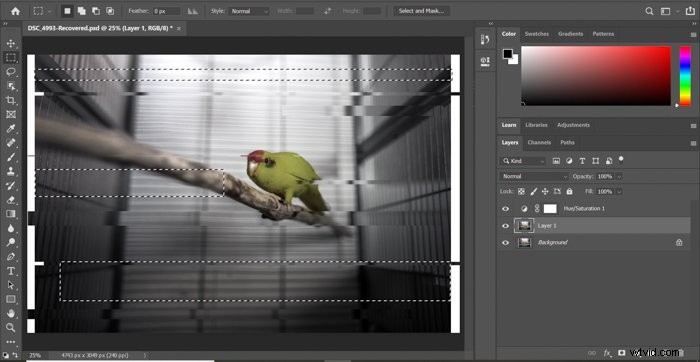Switch to the Gradients tab
700x362 pixels.
[x=571, y=34]
